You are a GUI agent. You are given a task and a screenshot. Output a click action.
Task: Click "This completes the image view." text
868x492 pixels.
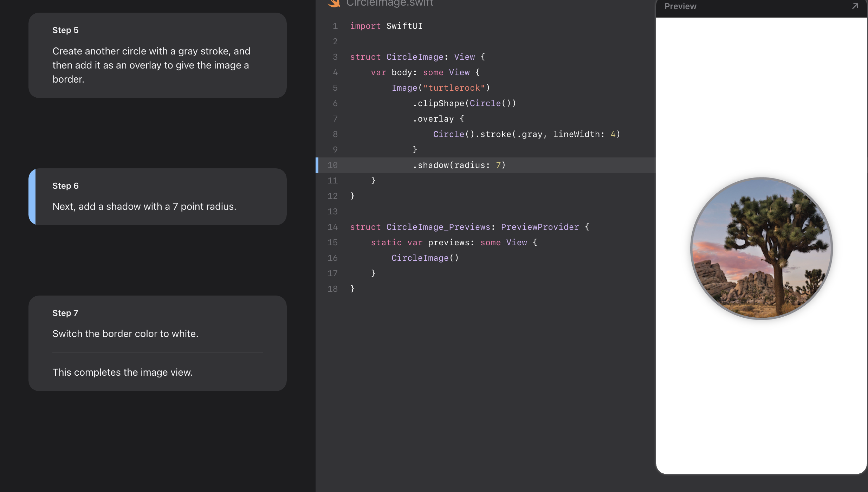coord(122,372)
